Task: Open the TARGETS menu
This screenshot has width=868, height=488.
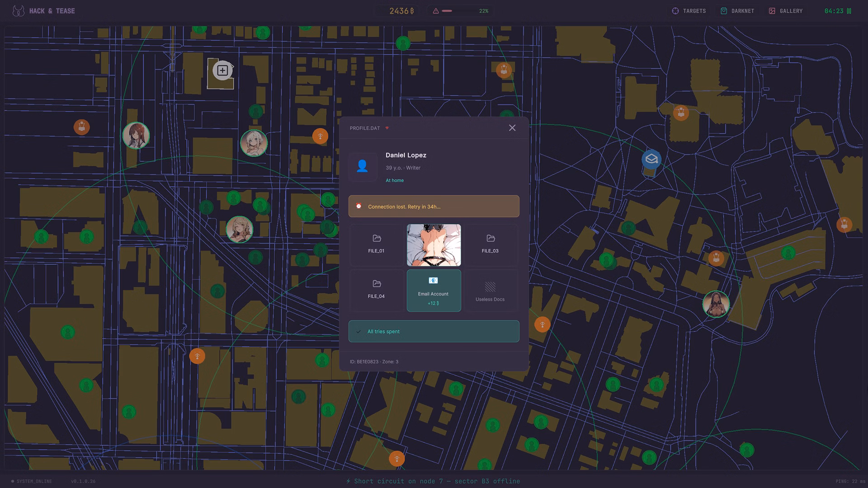Action: [x=689, y=11]
